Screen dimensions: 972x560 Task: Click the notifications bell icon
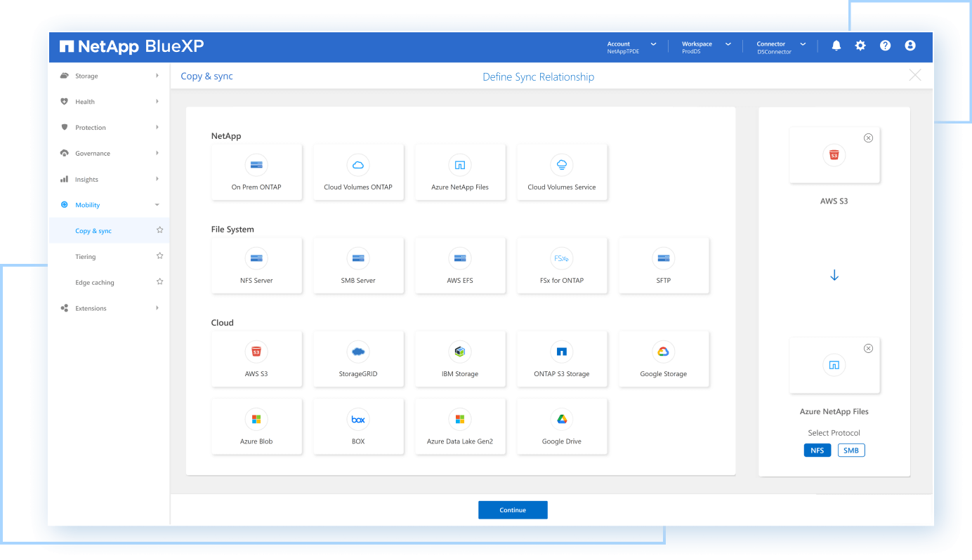click(x=836, y=46)
